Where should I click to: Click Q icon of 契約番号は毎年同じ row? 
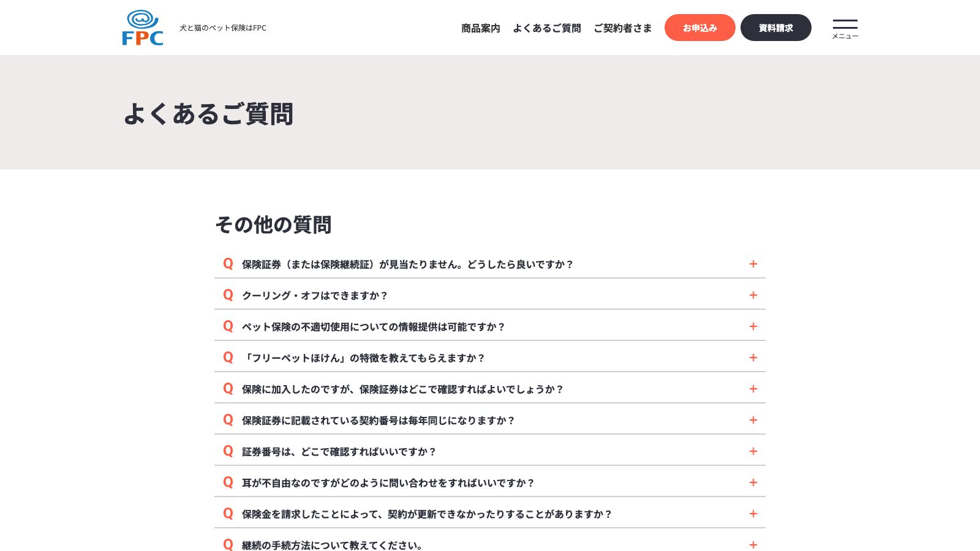pyautogui.click(x=228, y=420)
